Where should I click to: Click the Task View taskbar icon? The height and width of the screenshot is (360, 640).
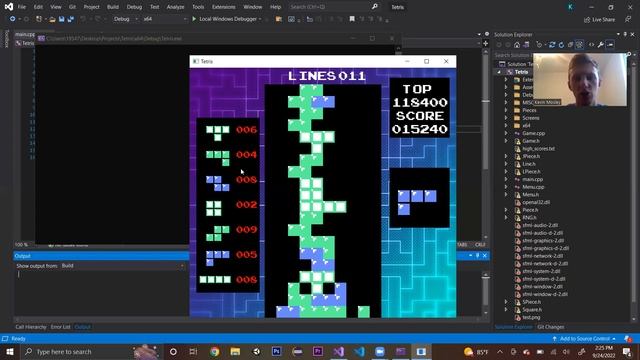tap(193, 352)
